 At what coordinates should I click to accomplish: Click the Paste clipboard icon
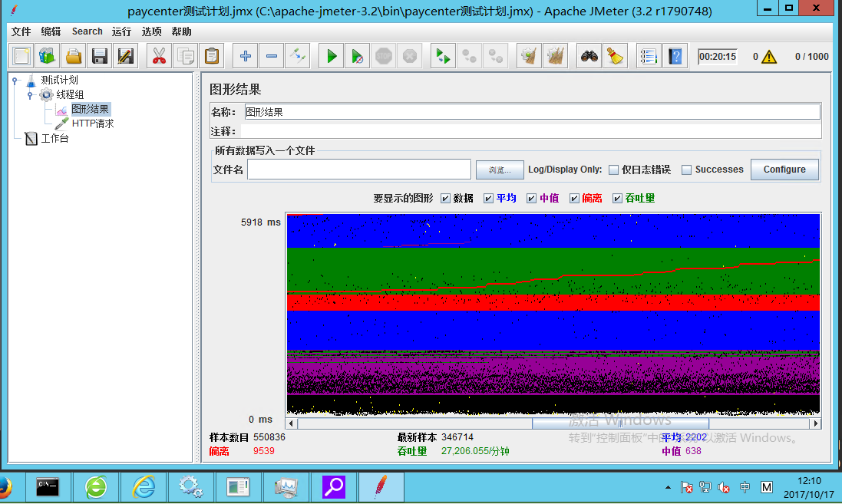tap(212, 56)
